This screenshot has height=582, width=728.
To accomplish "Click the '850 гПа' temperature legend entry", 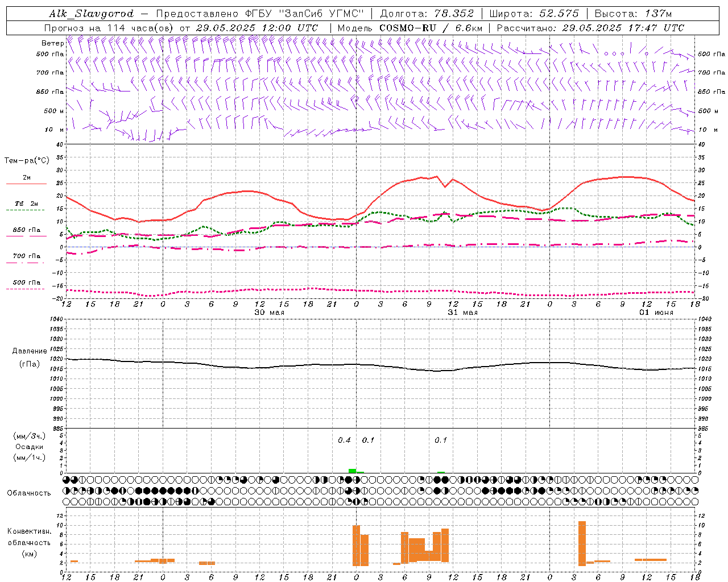I will point(26,230).
